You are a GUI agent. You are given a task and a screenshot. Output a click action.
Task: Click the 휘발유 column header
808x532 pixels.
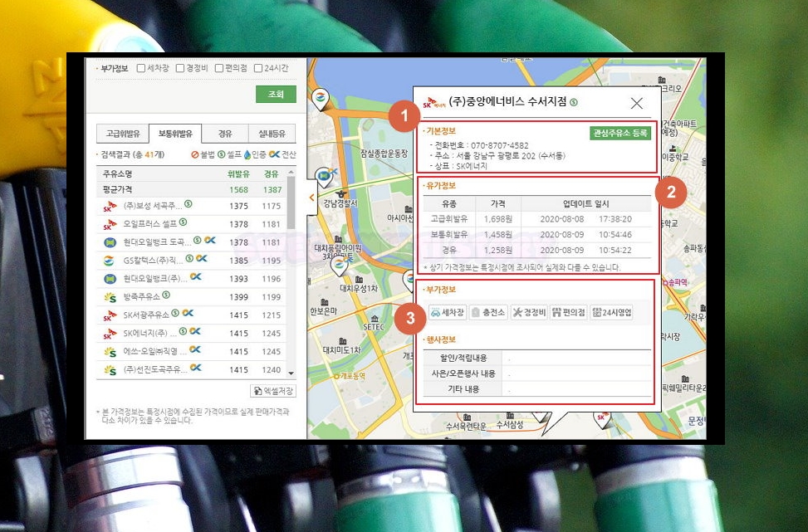click(238, 174)
